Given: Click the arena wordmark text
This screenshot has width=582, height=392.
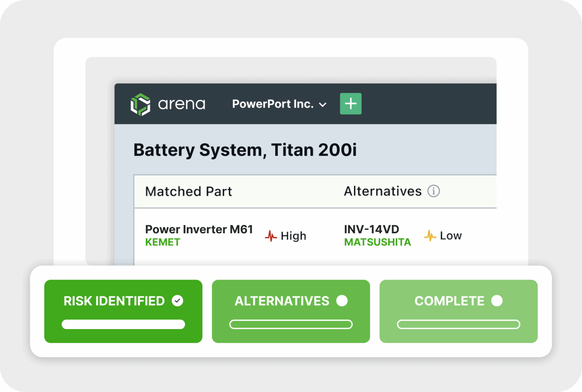Looking at the screenshot, I should 181,104.
